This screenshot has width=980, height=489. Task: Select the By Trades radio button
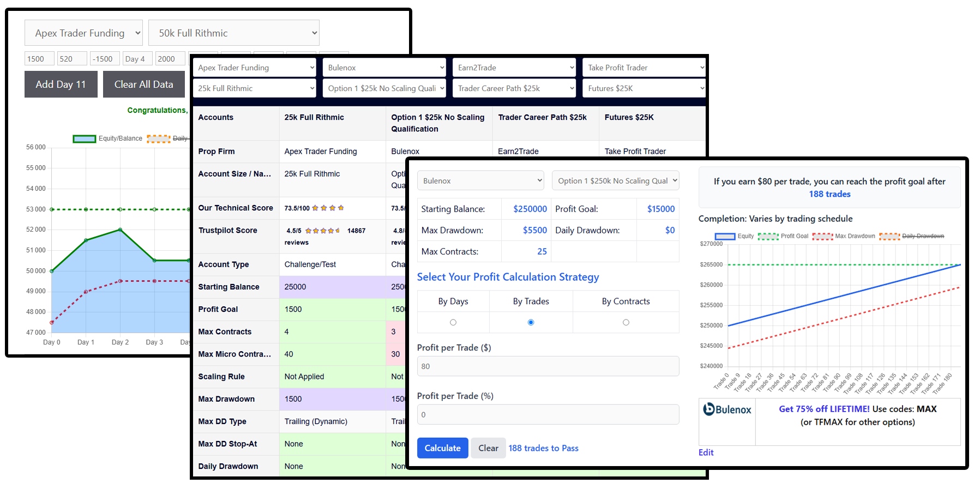[x=531, y=322]
